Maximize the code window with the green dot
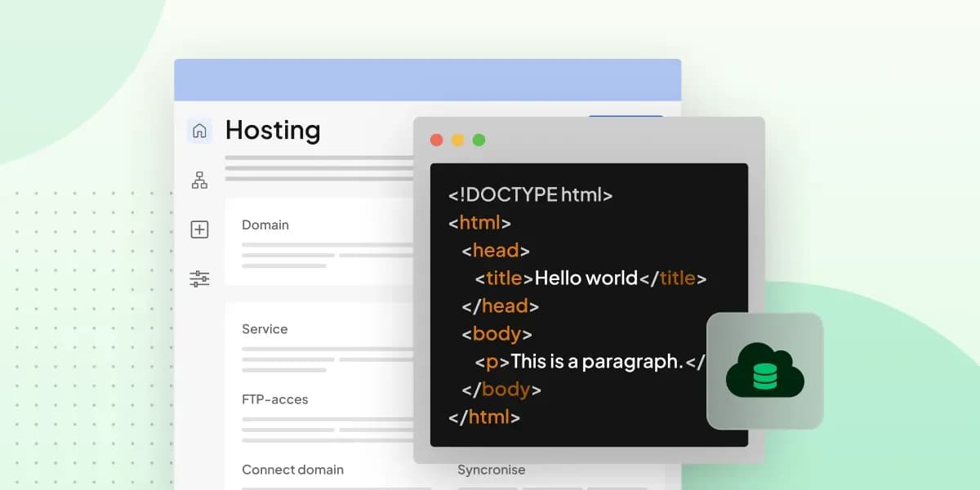 [x=479, y=140]
